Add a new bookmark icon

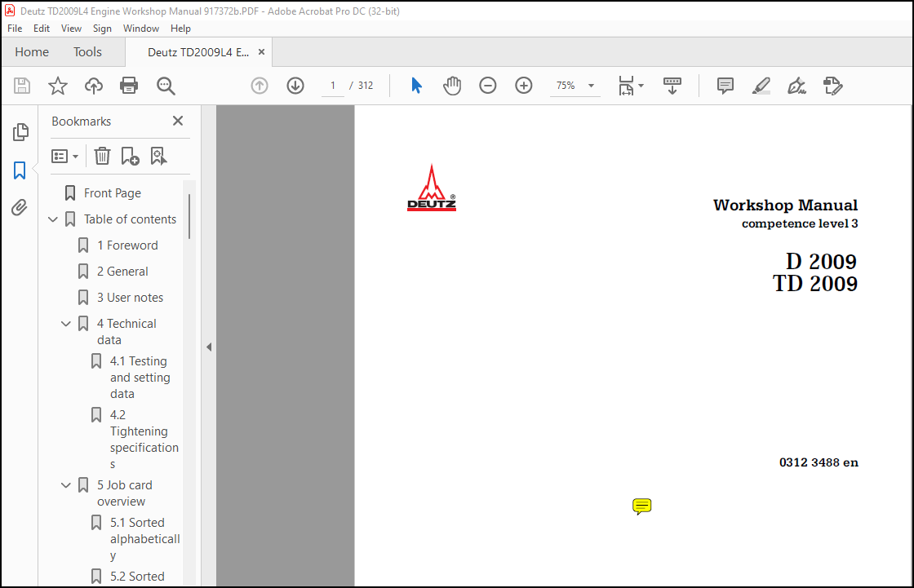130,156
